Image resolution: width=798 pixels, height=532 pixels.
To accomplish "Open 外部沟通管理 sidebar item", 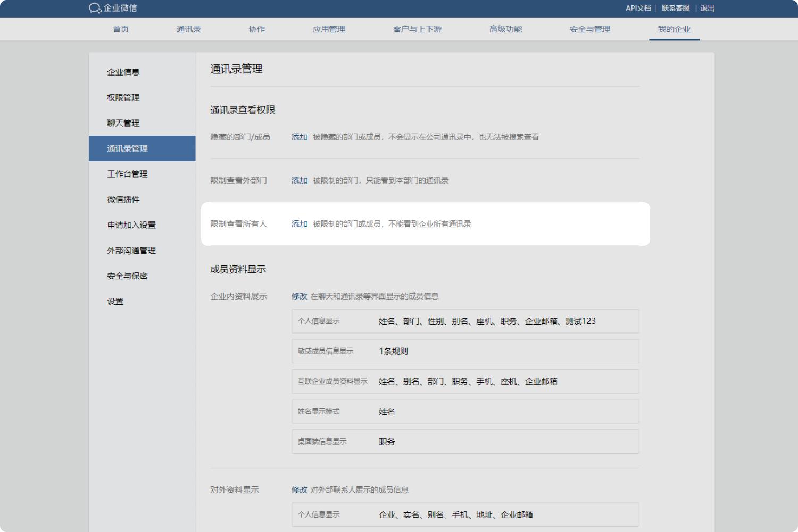I will [131, 251].
